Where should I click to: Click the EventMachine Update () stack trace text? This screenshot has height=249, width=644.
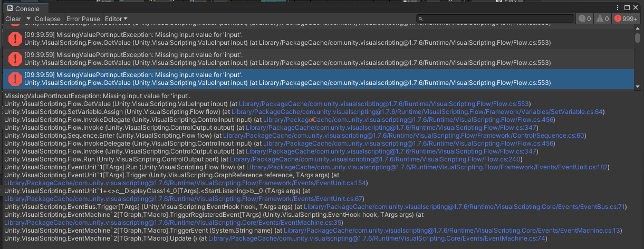[x=100, y=238]
